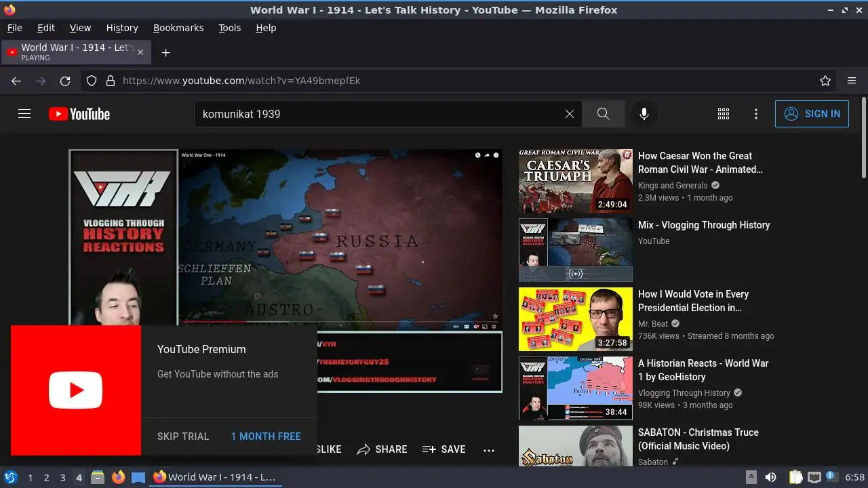Show desktop via blue taskbar icon

point(138,477)
